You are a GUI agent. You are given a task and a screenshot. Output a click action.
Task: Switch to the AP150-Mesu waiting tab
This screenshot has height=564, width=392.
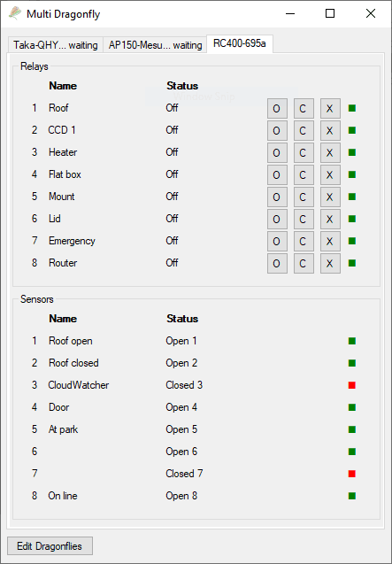[155, 45]
